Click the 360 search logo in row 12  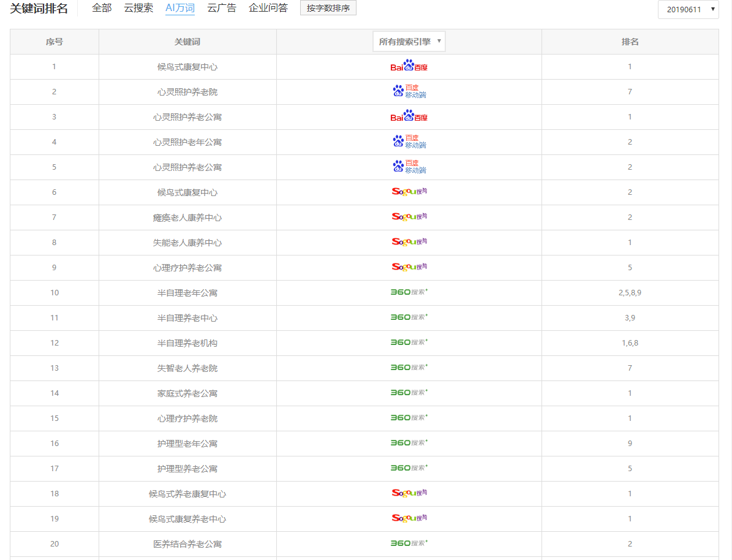pos(409,342)
